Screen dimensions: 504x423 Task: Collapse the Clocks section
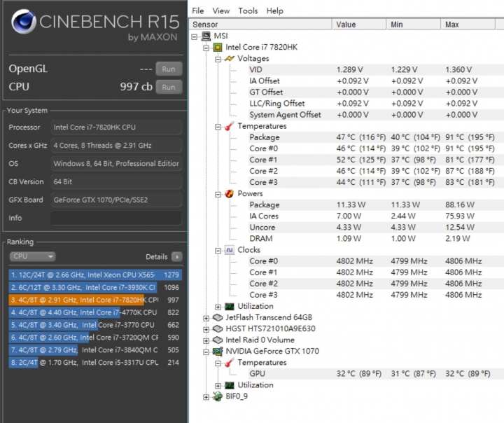click(x=218, y=251)
